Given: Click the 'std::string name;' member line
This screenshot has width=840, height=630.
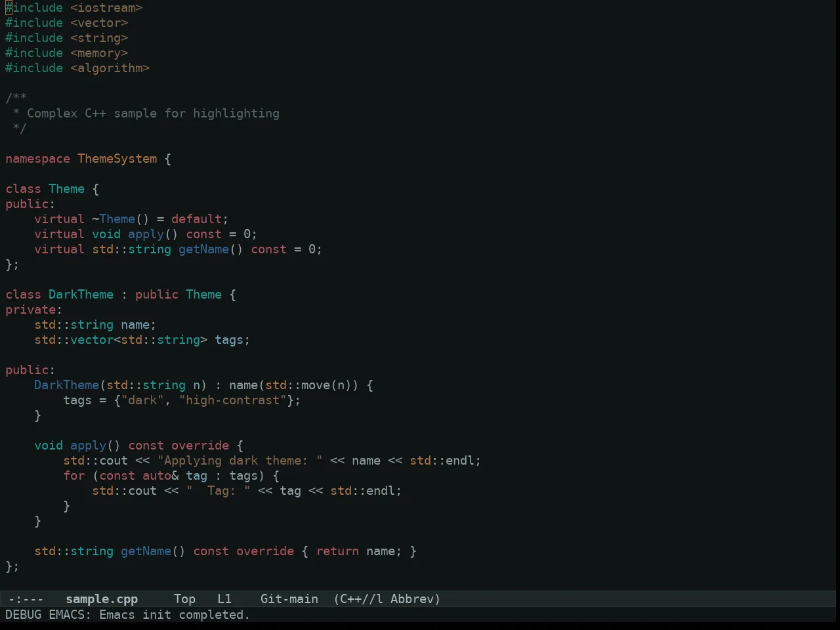Looking at the screenshot, I should coord(95,325).
